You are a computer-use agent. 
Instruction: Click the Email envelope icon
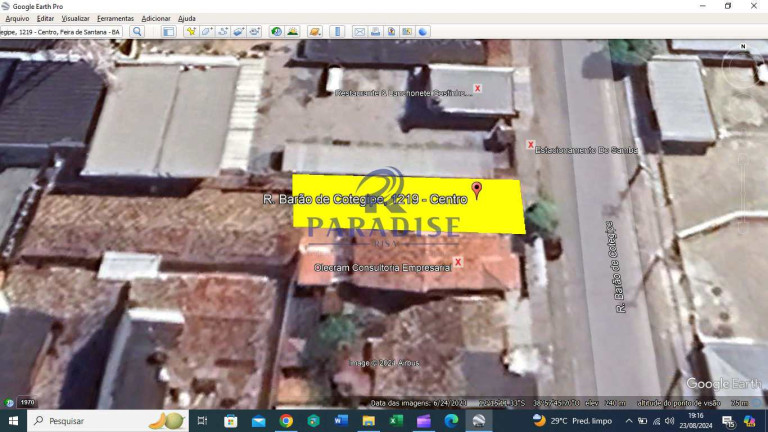(x=360, y=32)
